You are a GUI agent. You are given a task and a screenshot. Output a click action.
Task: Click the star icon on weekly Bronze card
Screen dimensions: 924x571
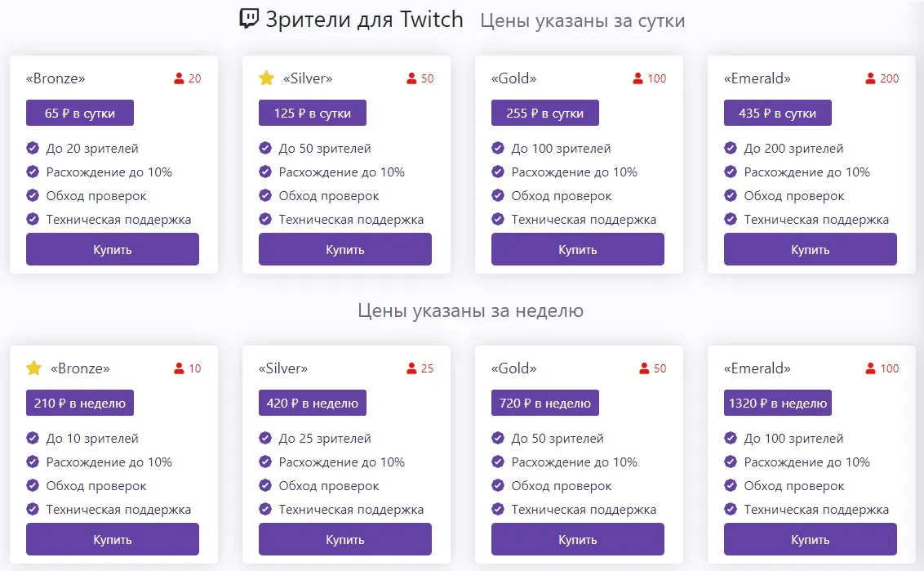coord(33,368)
